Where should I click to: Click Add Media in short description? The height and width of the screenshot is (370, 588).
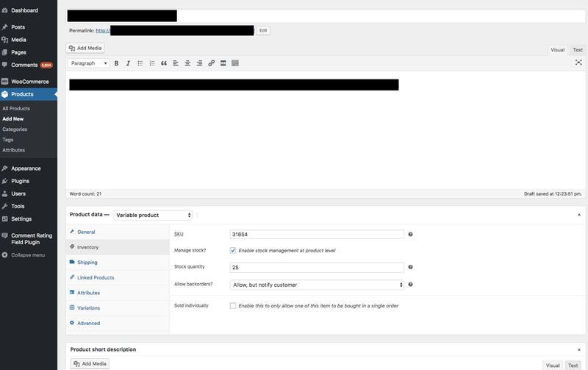(x=90, y=363)
